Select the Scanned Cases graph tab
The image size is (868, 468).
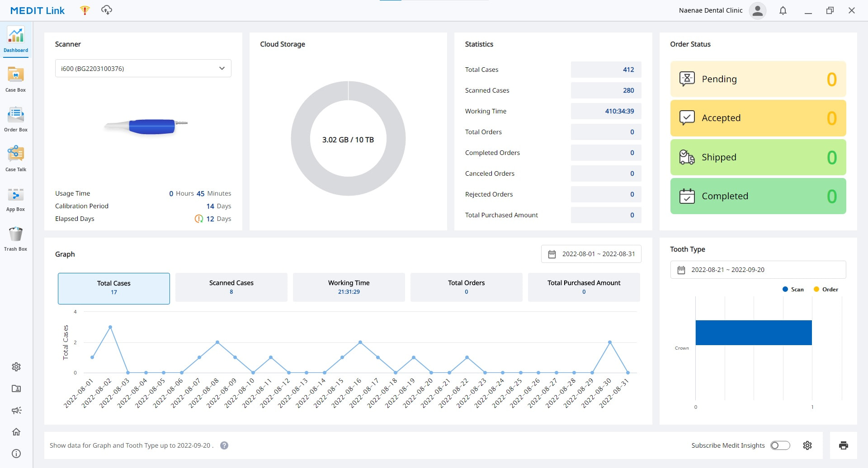point(231,287)
